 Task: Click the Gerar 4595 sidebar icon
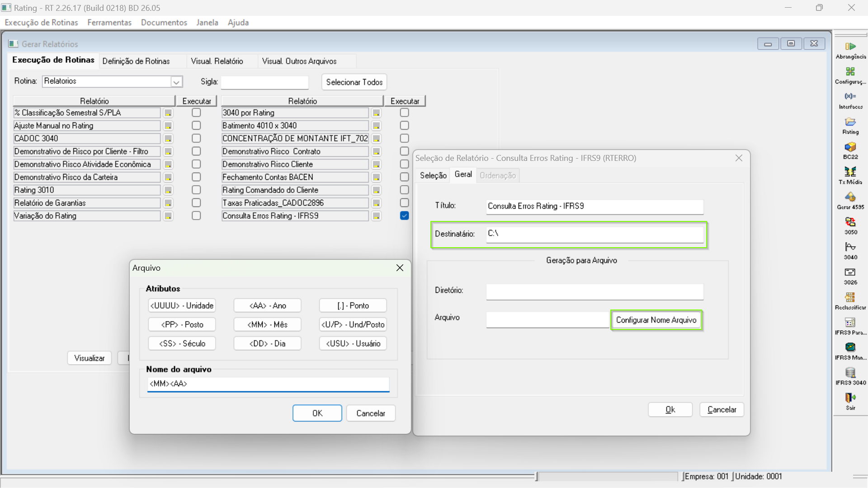point(850,197)
